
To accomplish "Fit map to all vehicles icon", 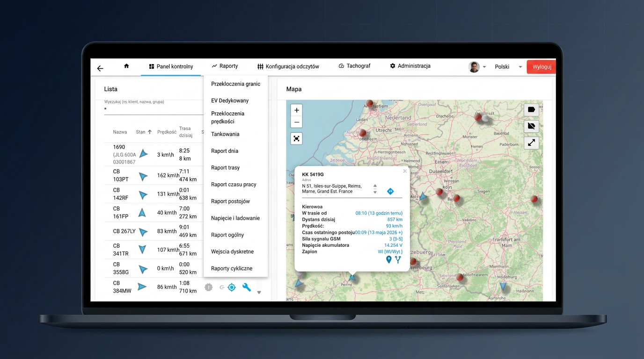I will 296,139.
